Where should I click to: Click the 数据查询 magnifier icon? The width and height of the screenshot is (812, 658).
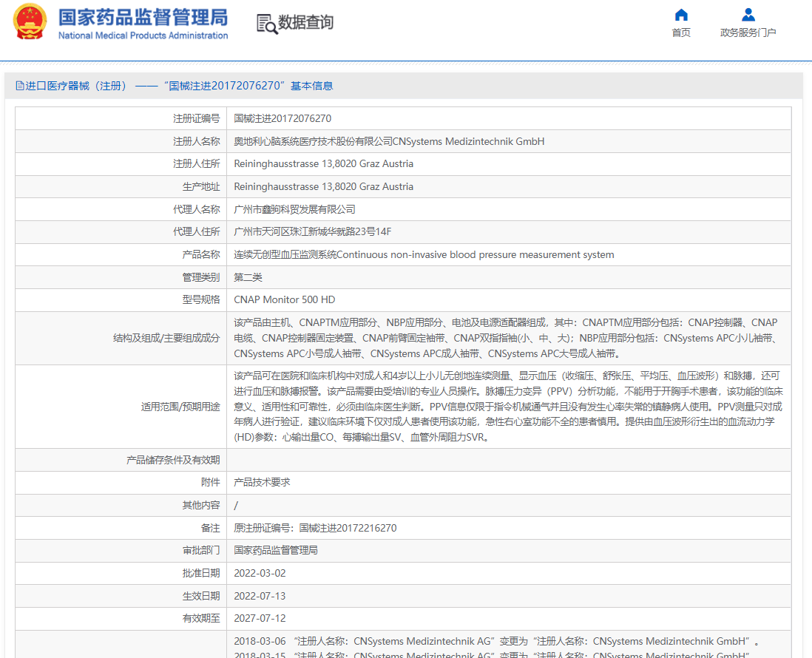(x=266, y=23)
